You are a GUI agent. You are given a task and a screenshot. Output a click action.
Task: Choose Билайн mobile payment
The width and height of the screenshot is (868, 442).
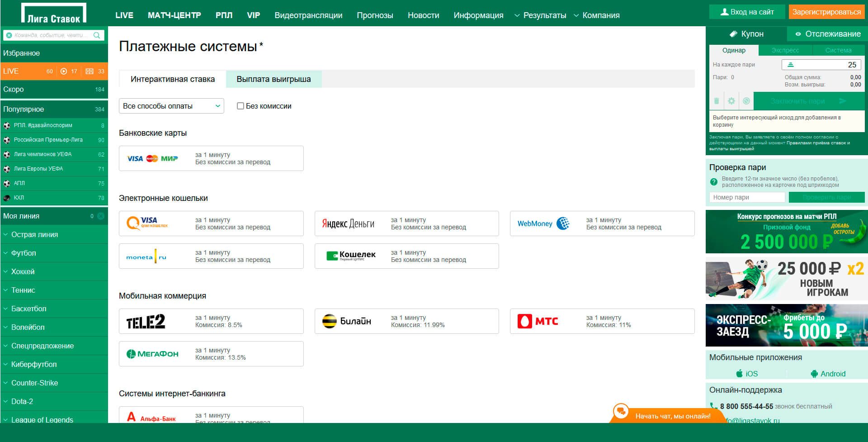click(x=407, y=321)
